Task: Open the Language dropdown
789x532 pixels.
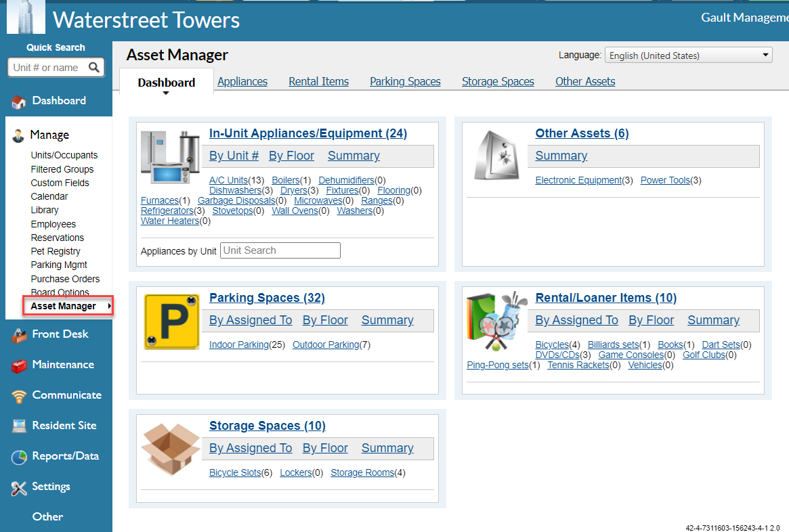Action: (x=688, y=56)
